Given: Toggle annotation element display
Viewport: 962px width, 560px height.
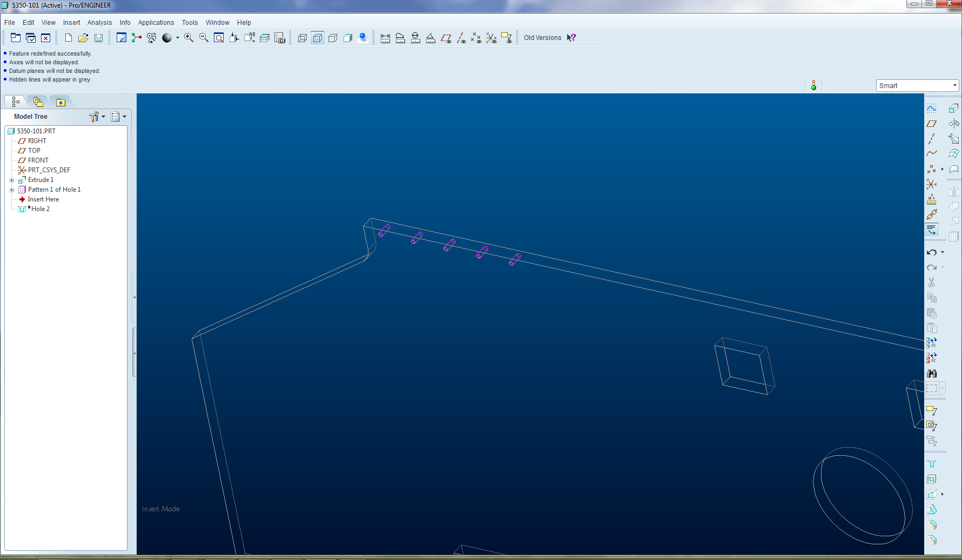Looking at the screenshot, I should [506, 38].
